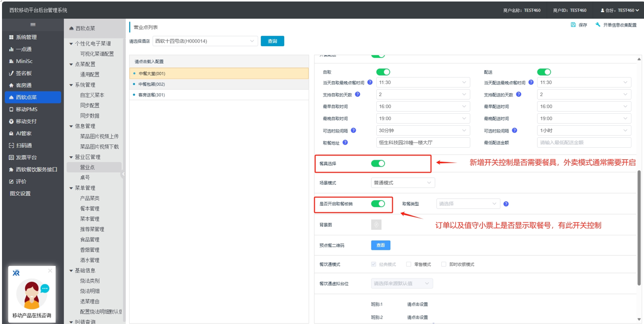Click the 保存 save button
644x324 pixels.
[x=579, y=25]
